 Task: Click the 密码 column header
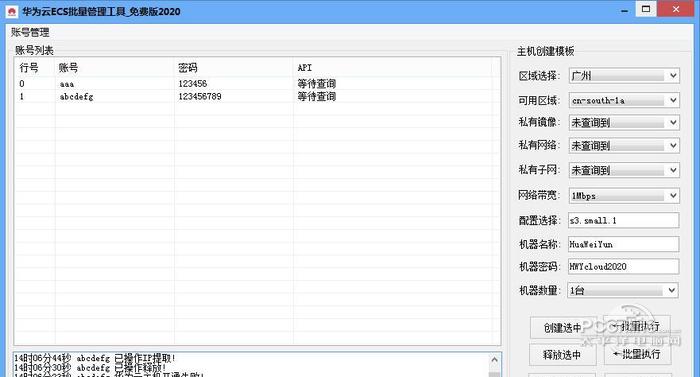233,68
